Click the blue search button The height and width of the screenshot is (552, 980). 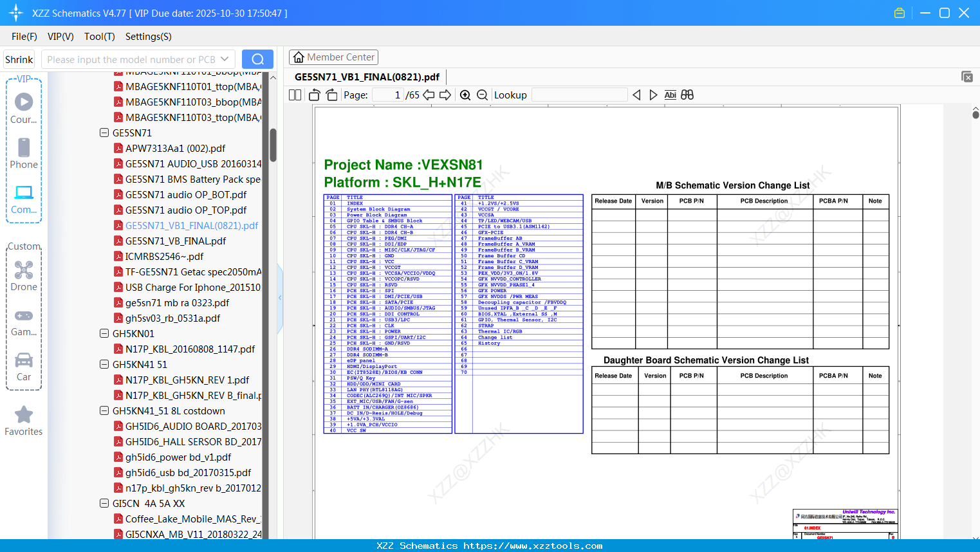pos(257,59)
